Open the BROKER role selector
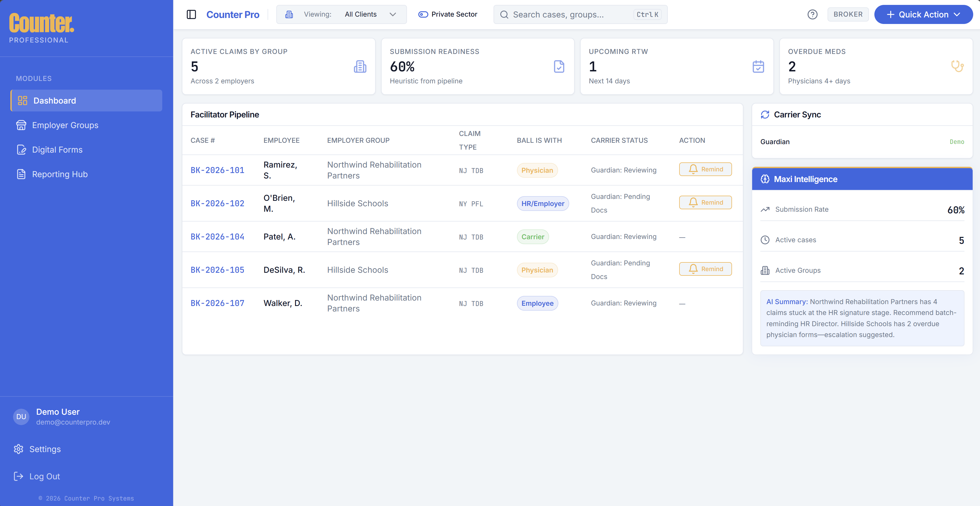The height and width of the screenshot is (506, 980). tap(848, 14)
